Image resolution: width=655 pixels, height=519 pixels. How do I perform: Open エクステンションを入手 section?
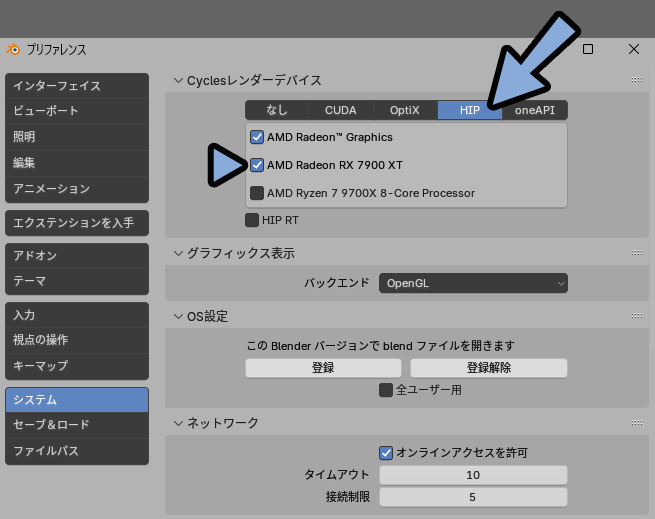pos(77,223)
